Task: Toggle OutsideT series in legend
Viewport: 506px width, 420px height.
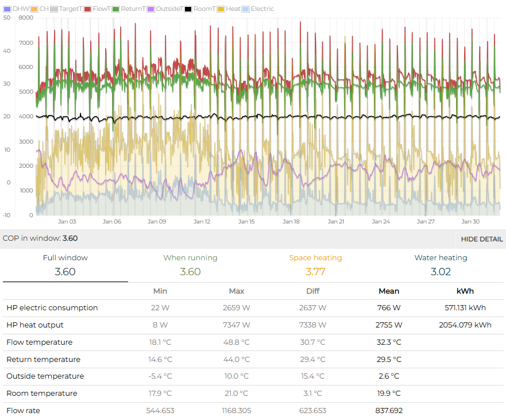Action: pyautogui.click(x=152, y=9)
